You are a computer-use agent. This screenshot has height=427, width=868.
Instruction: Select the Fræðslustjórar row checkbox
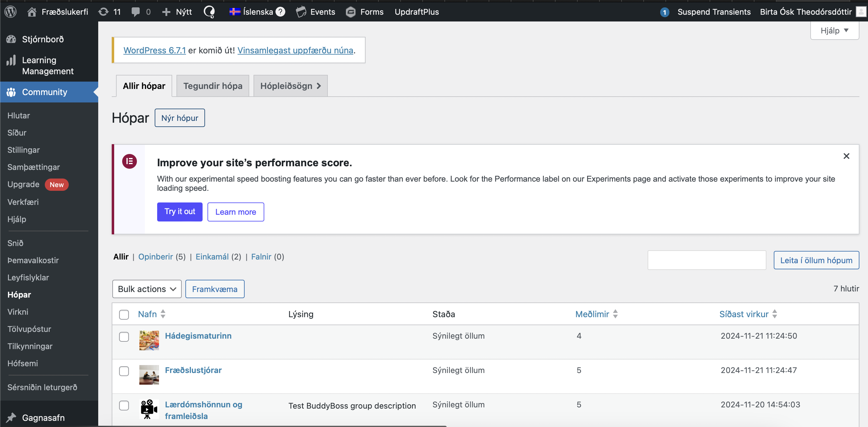pyautogui.click(x=124, y=371)
